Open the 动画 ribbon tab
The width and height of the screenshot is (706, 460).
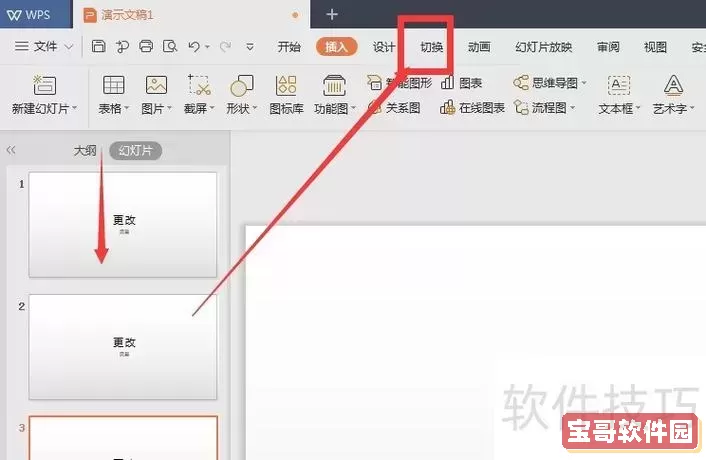tap(479, 47)
